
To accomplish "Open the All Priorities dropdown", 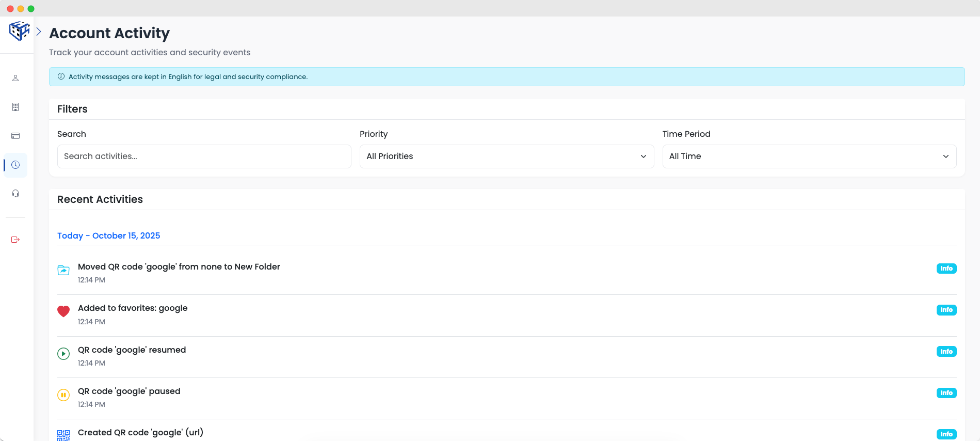I will pos(506,156).
